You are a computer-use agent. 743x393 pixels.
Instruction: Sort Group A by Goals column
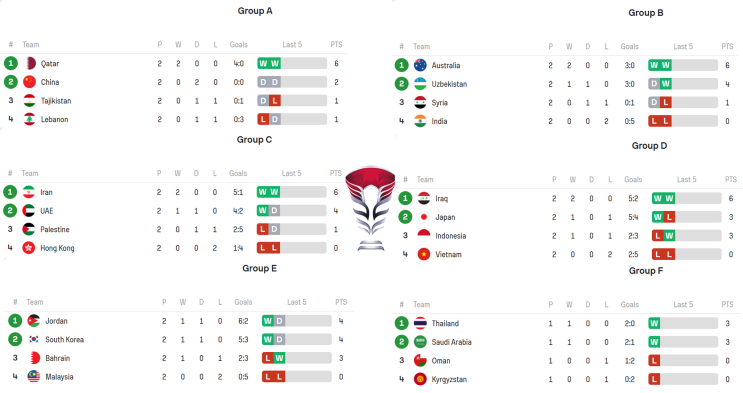tap(238, 45)
